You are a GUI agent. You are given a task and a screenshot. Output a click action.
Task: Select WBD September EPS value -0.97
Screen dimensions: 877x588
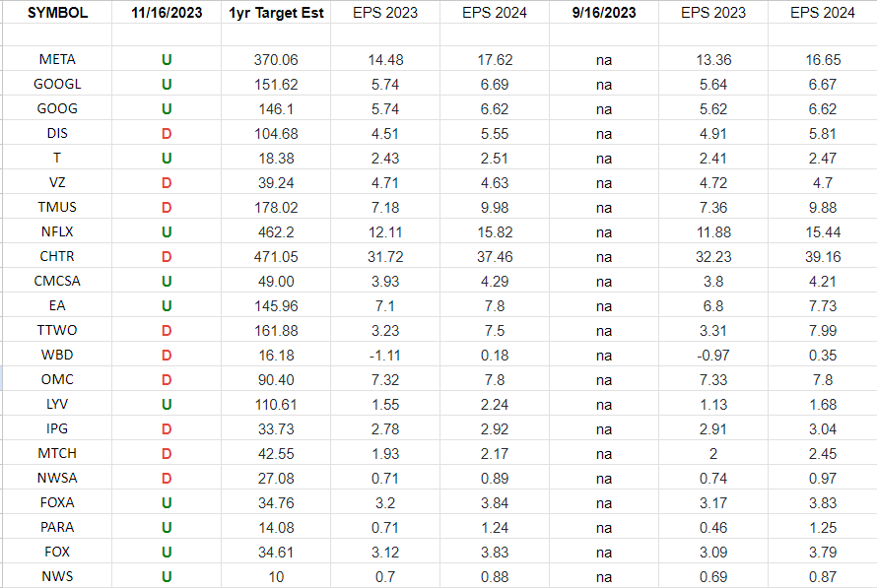coord(713,355)
